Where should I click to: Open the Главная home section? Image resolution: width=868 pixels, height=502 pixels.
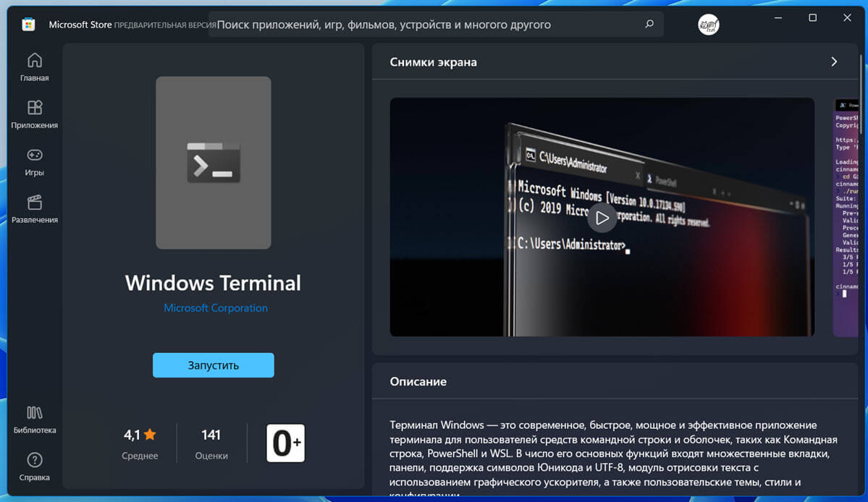click(34, 67)
